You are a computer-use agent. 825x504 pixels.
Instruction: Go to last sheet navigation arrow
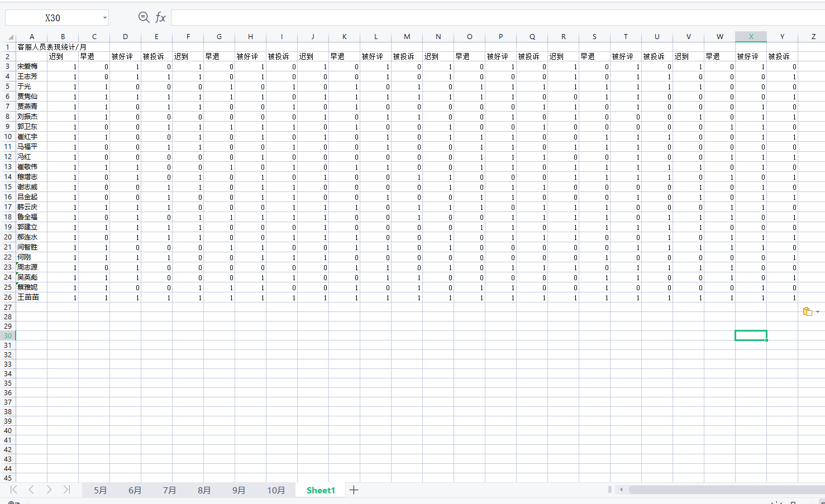point(66,489)
